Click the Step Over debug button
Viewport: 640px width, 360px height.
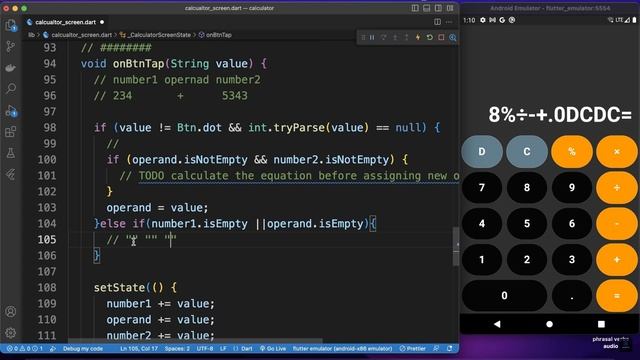pyautogui.click(x=384, y=38)
